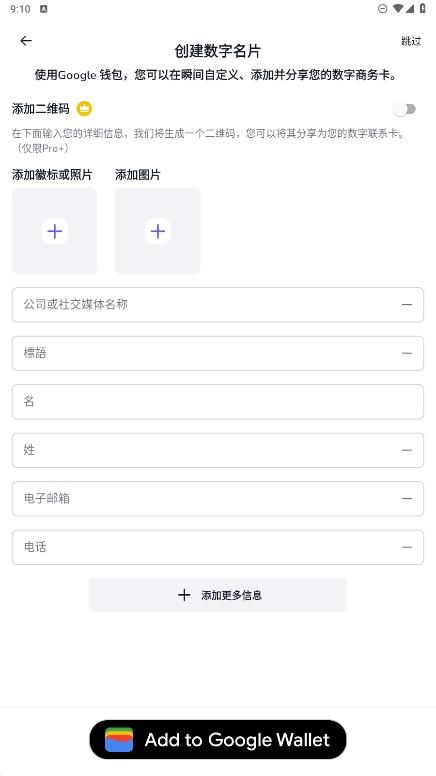Focus the 公司或社交媒体名称 input field
This screenshot has height=776, width=436.
pos(218,304)
